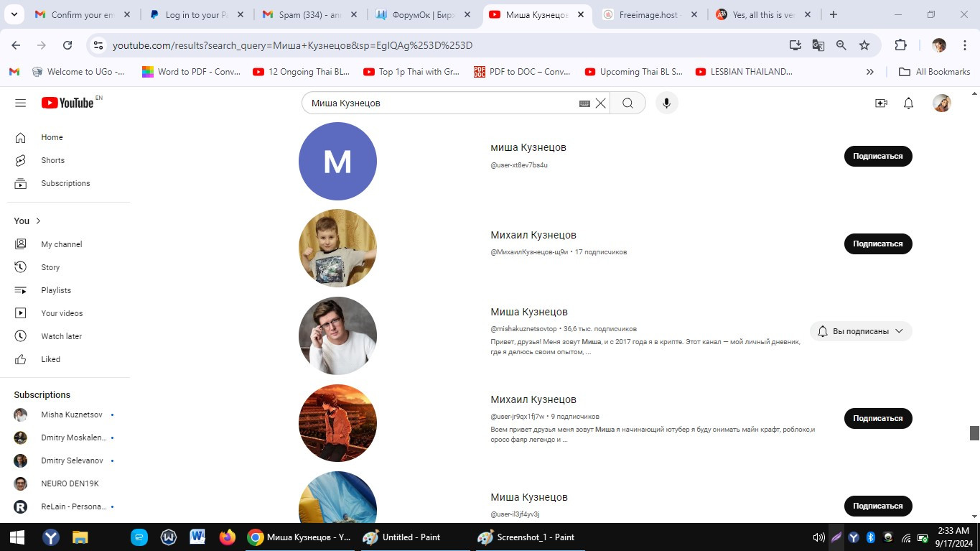980x551 pixels.
Task: Open Google Translate page icon
Action: tap(818, 45)
